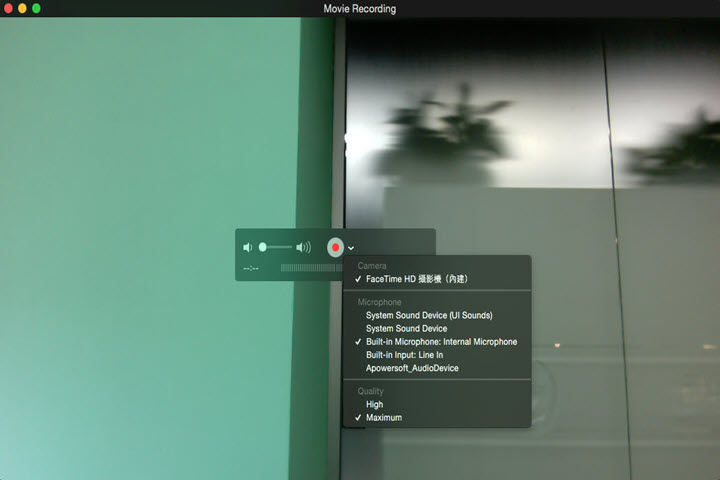
Task: Choose System Sound Device (UI Sounds) microphone
Action: point(437,315)
